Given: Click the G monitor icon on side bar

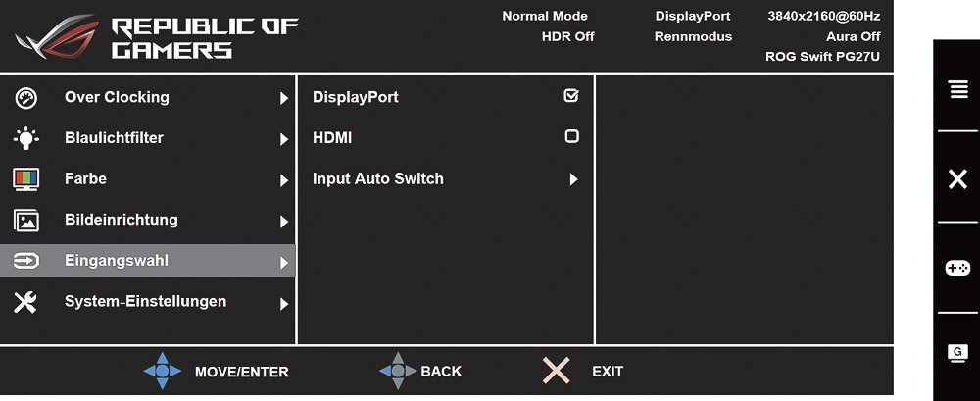Looking at the screenshot, I should [x=958, y=353].
